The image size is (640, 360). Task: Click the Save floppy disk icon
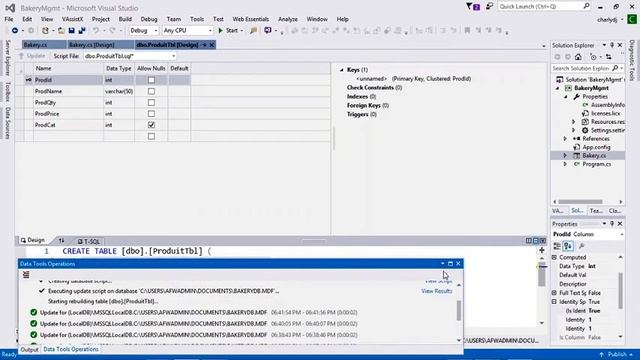pos(72,31)
